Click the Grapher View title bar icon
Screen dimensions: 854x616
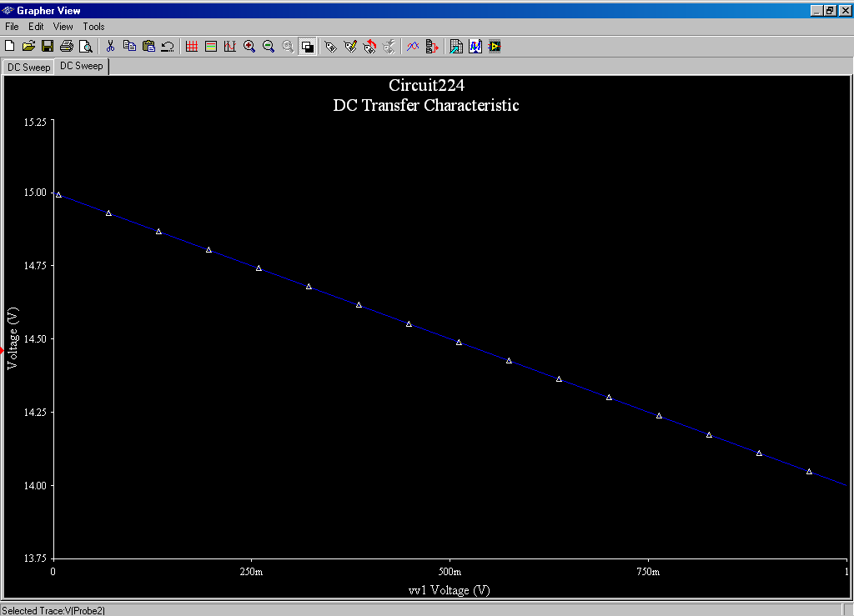pyautogui.click(x=8, y=10)
